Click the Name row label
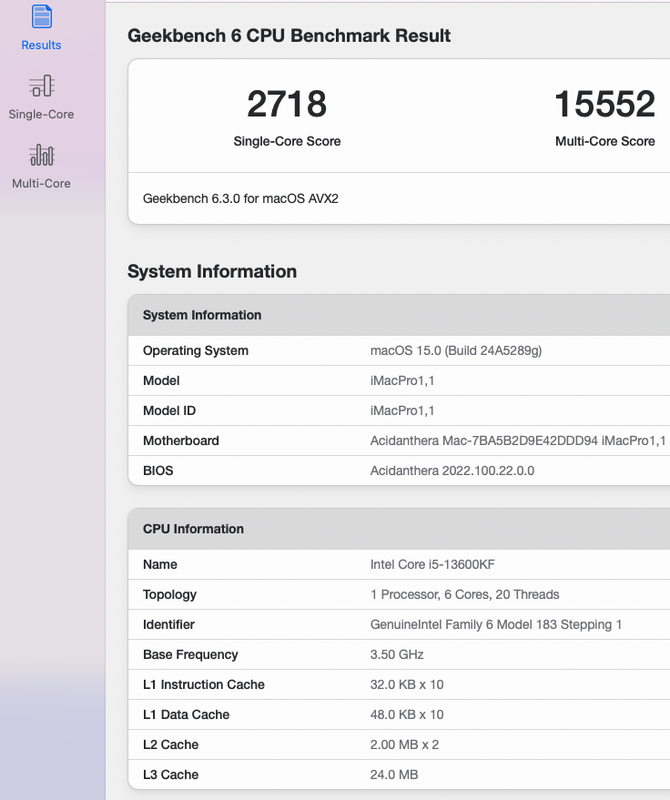 pos(160,565)
